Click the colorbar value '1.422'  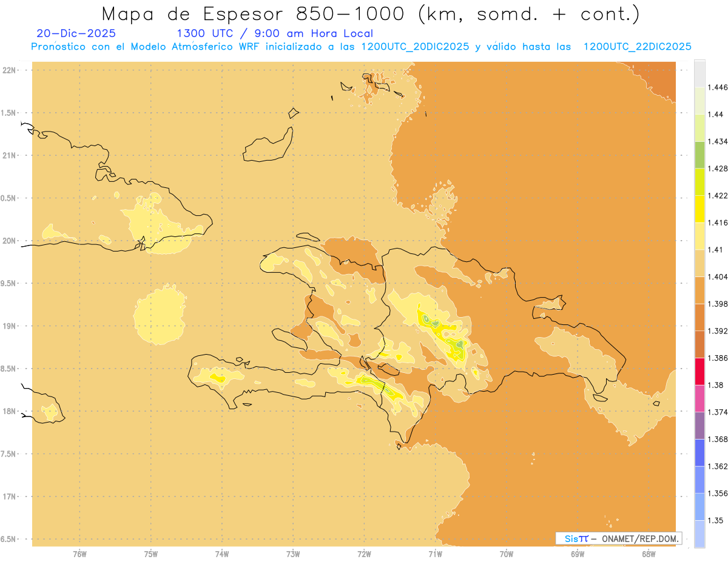coord(719,195)
